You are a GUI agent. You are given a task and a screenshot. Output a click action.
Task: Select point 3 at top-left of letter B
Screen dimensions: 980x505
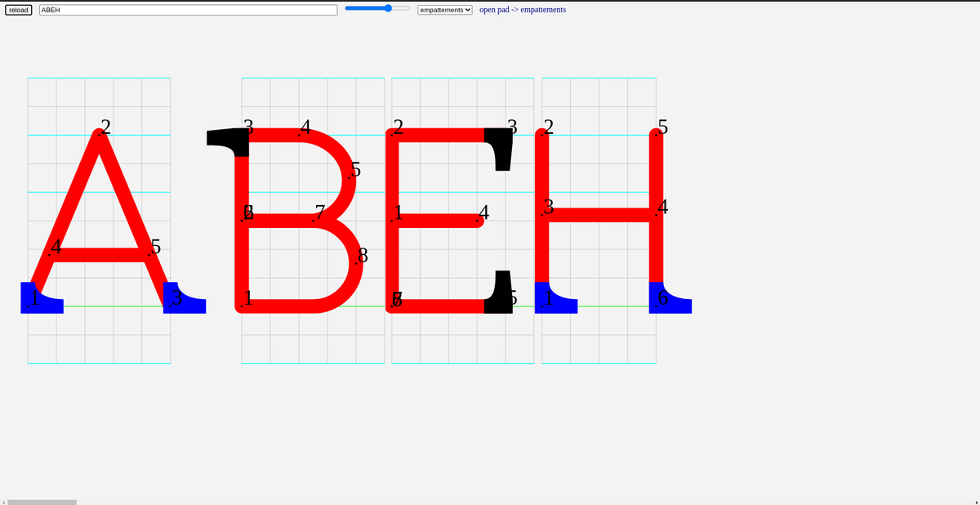(x=248, y=127)
